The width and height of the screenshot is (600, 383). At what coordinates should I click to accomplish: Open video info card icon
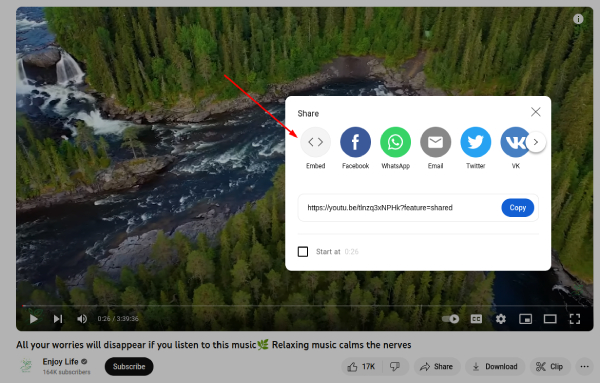pyautogui.click(x=578, y=19)
